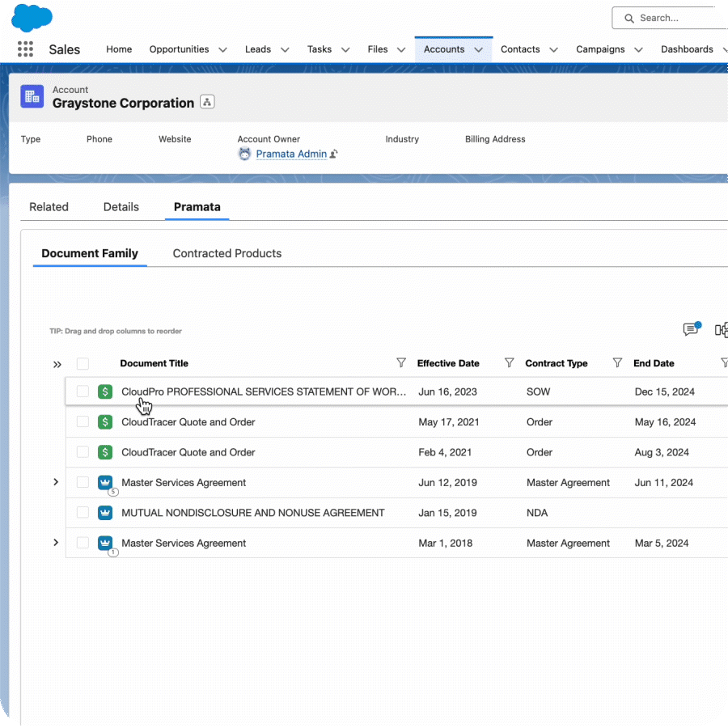Viewport: 728px width, 728px height.
Task: Open the Mutual Nondisclosure and Nonuse Agreement
Action: pos(253,513)
